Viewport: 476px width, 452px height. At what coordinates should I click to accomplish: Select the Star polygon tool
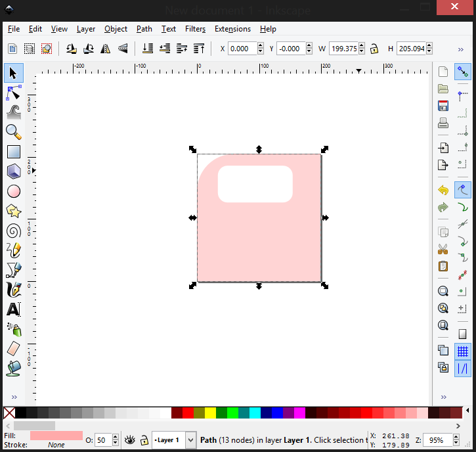tap(14, 211)
